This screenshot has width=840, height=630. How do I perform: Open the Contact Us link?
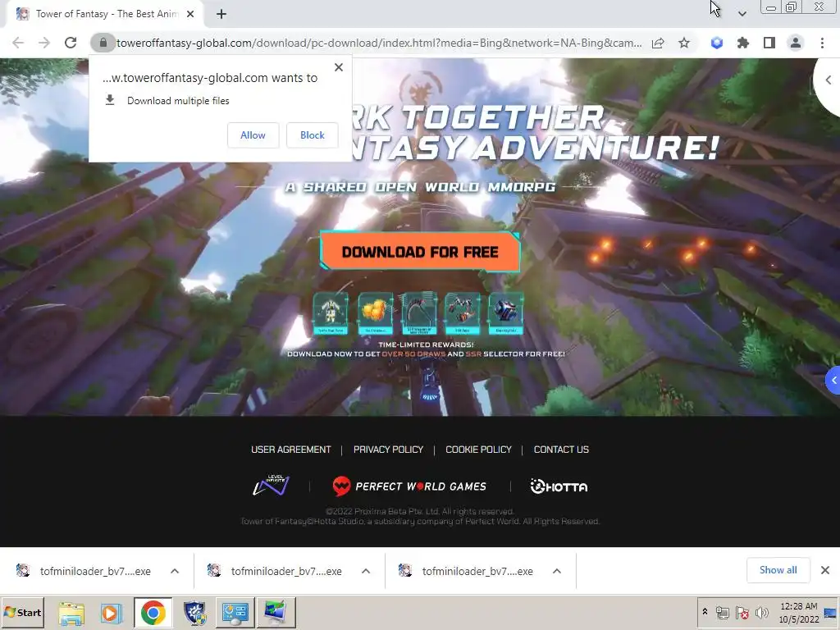[x=561, y=450]
